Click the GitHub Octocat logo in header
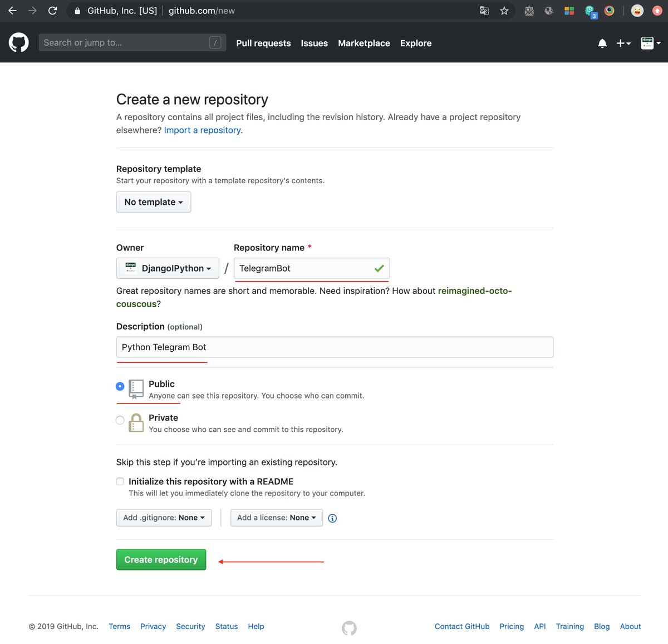 click(19, 42)
